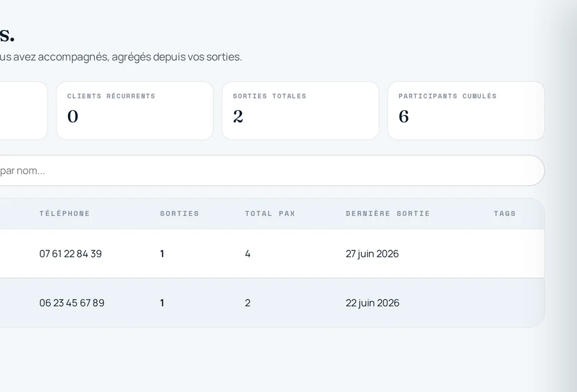Click sorties count in 22 juin row
577x392 pixels.
(162, 302)
